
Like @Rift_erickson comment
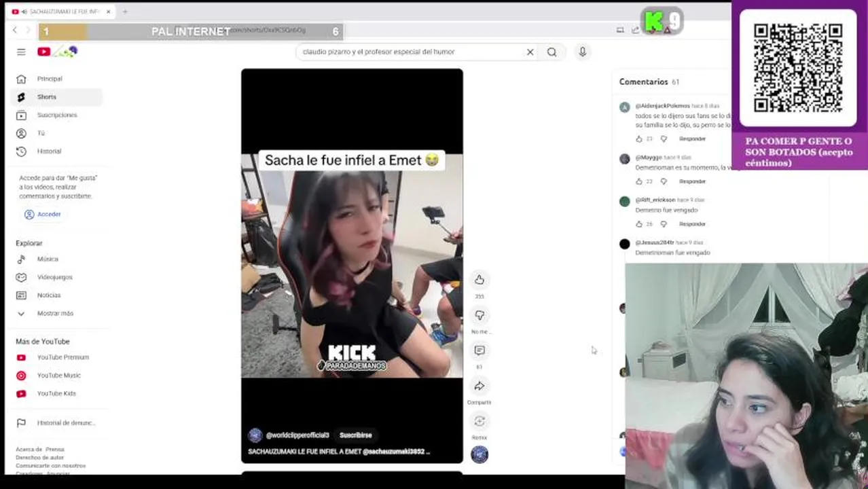[x=638, y=223]
